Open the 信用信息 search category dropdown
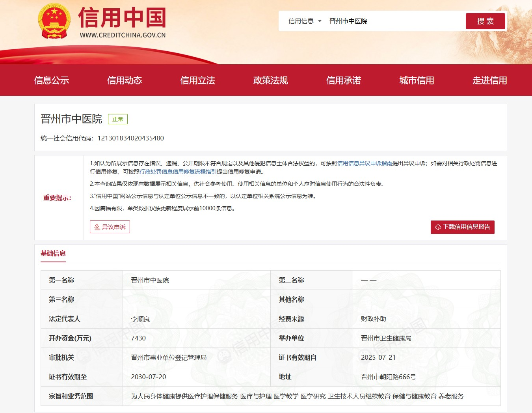The width and height of the screenshot is (532, 413). (x=305, y=21)
